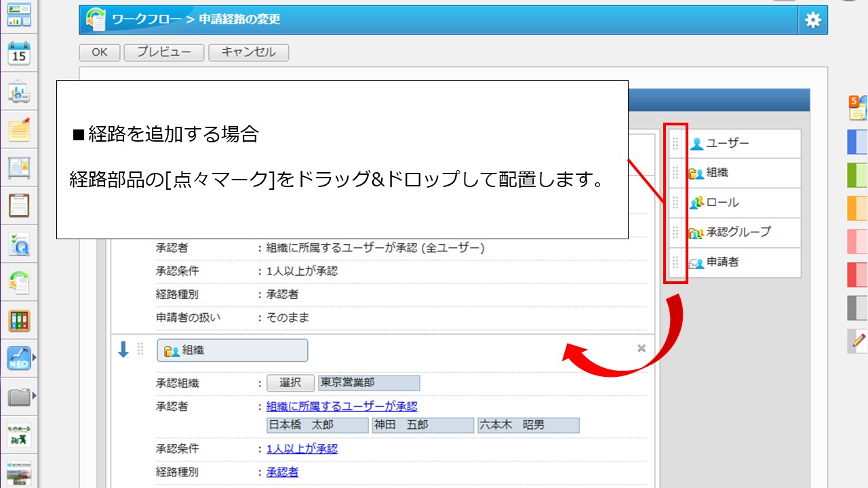Expand the gray folder icon submenu
Viewport: 868px width, 488px height.
pos(34,395)
